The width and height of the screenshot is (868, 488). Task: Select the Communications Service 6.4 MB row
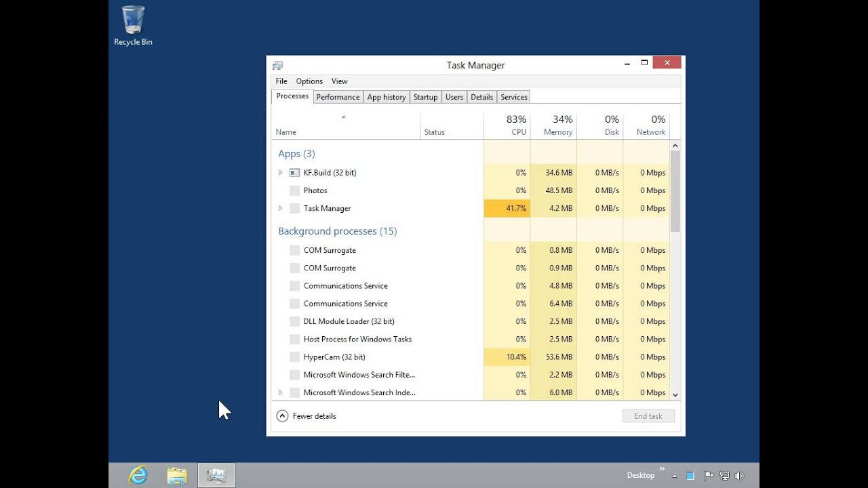(471, 304)
